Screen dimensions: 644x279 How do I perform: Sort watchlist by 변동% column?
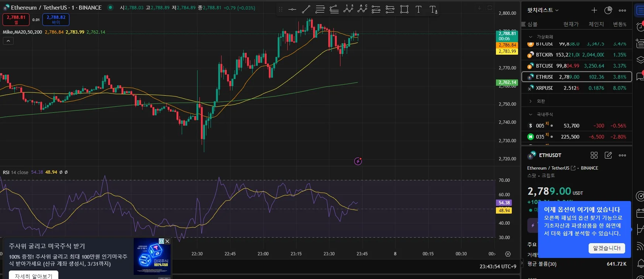[x=620, y=24]
